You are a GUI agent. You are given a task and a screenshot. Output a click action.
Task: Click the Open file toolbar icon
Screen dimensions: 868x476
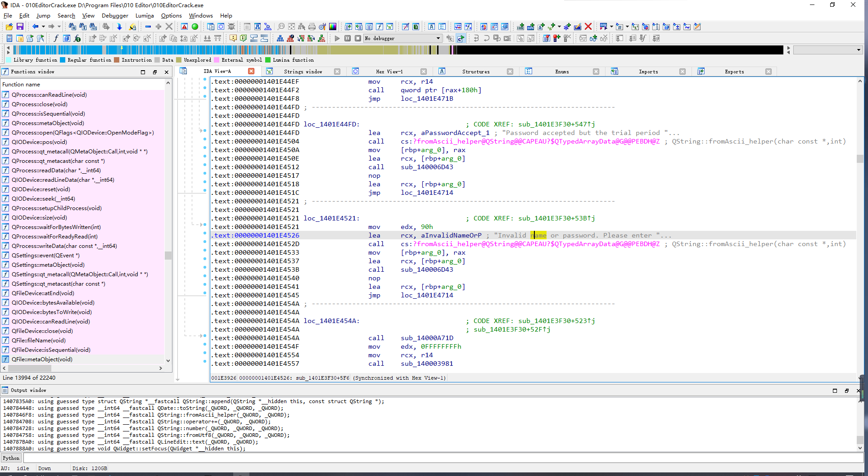9,27
